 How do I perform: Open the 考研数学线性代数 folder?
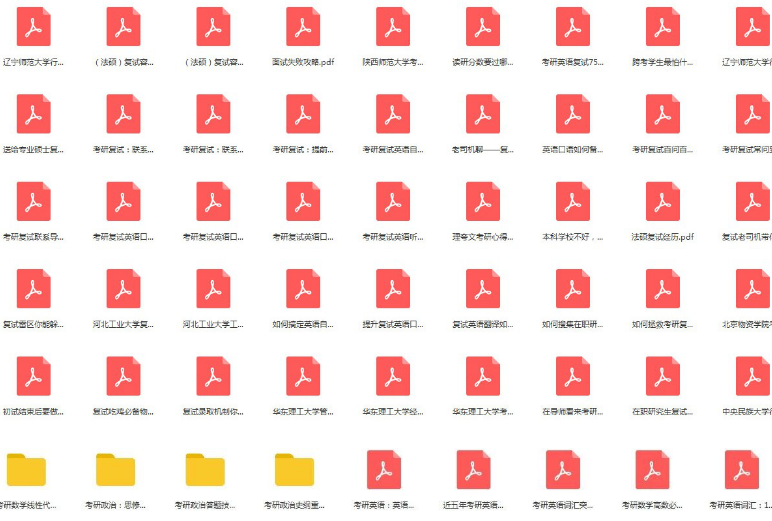[x=26, y=469]
